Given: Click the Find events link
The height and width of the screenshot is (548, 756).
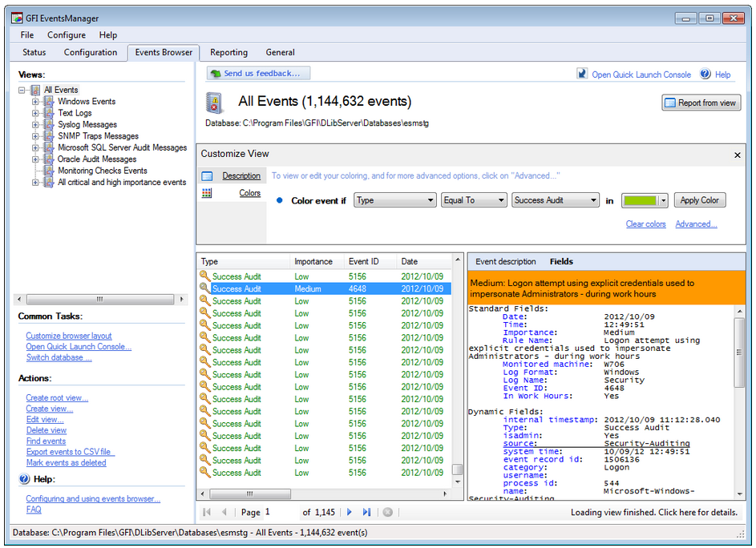Looking at the screenshot, I should [x=46, y=441].
